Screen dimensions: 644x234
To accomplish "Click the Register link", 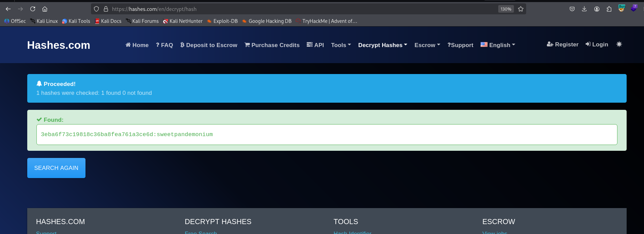I will pyautogui.click(x=563, y=44).
